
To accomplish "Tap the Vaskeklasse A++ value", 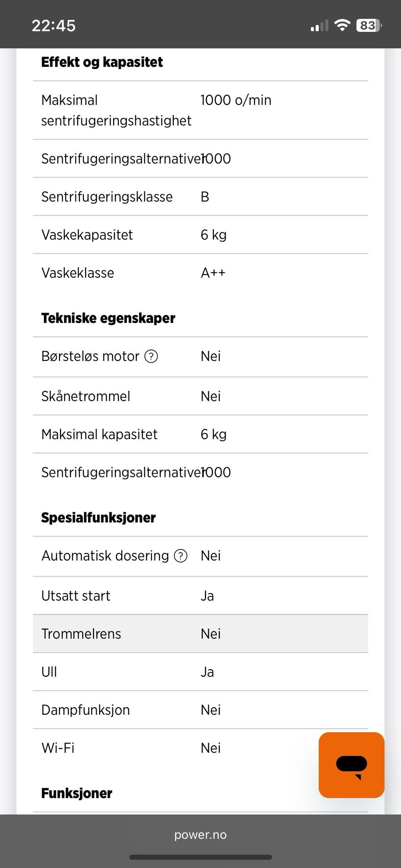I will coord(213,273).
